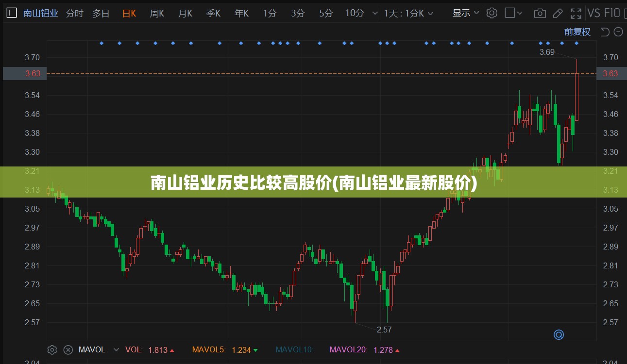
Task: Click the 3.63 current price tag on left axis
Action: click(24, 74)
